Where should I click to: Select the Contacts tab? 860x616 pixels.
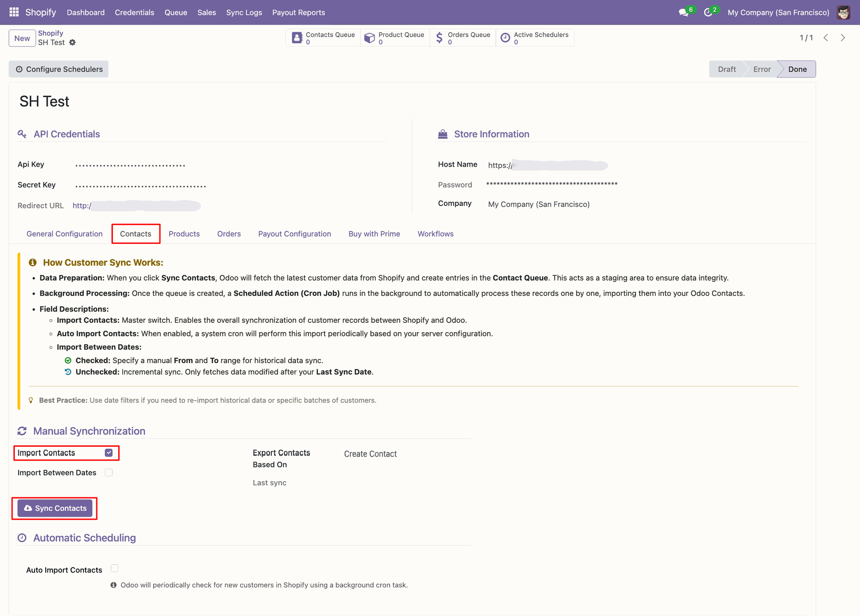[x=136, y=234]
